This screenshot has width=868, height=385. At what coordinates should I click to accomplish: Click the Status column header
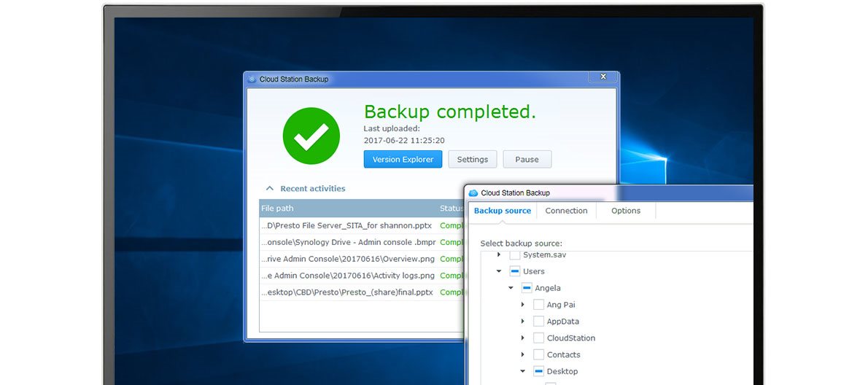click(x=452, y=209)
